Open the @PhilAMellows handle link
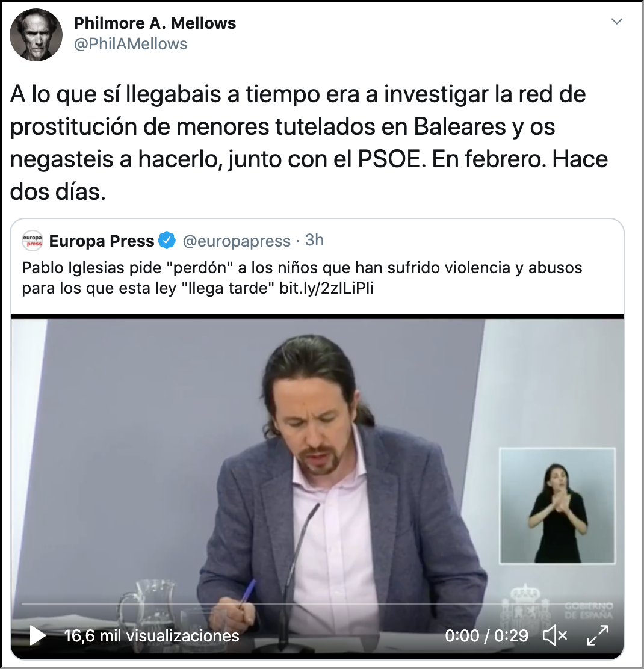Screen dimensions: 644x669 tap(131, 44)
